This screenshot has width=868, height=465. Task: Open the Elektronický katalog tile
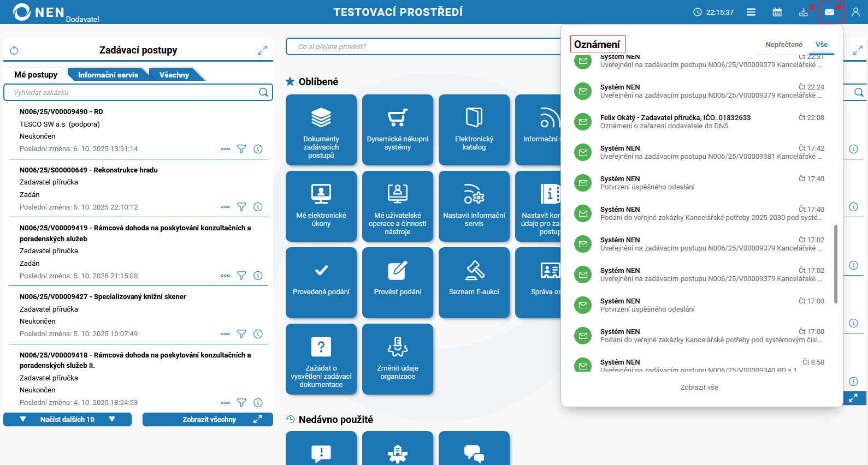[x=474, y=130]
